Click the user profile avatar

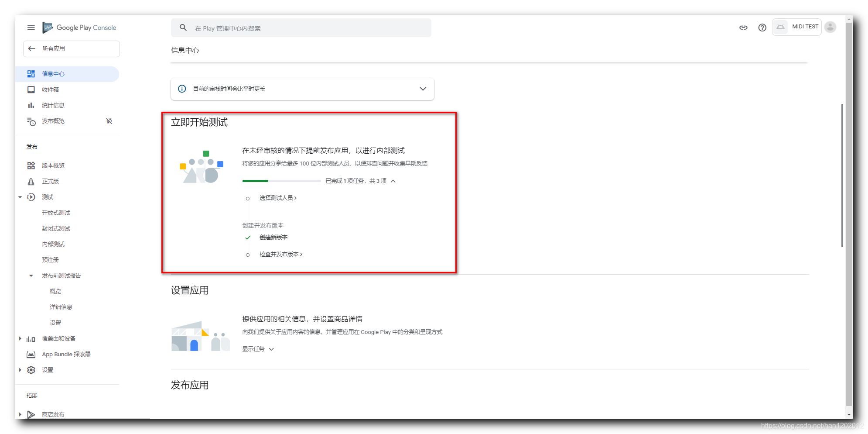pos(830,27)
